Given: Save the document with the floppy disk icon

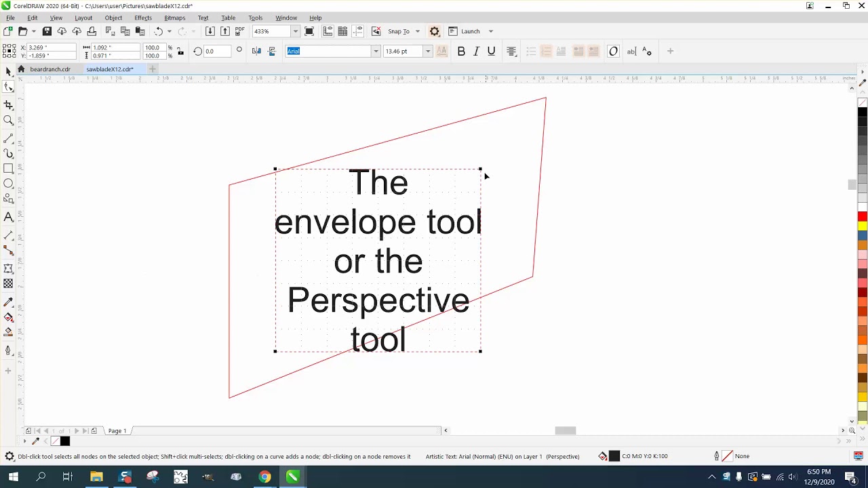Looking at the screenshot, I should (47, 31).
